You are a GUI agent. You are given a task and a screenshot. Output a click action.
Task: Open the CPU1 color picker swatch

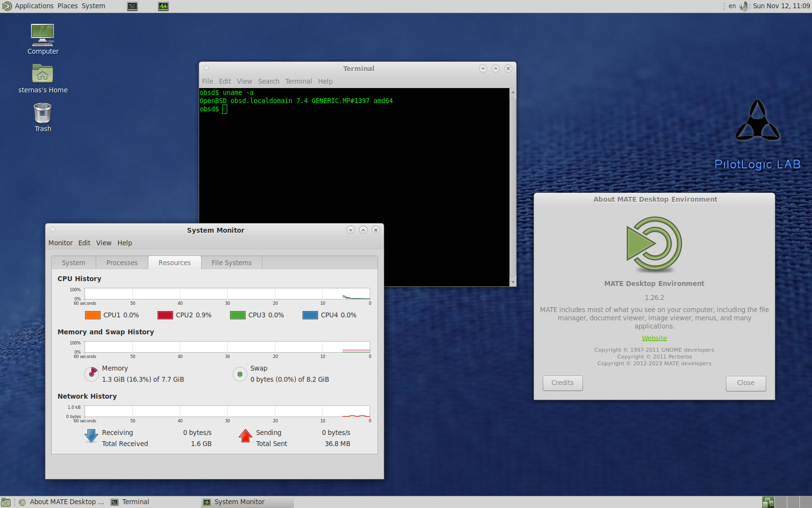(x=93, y=315)
